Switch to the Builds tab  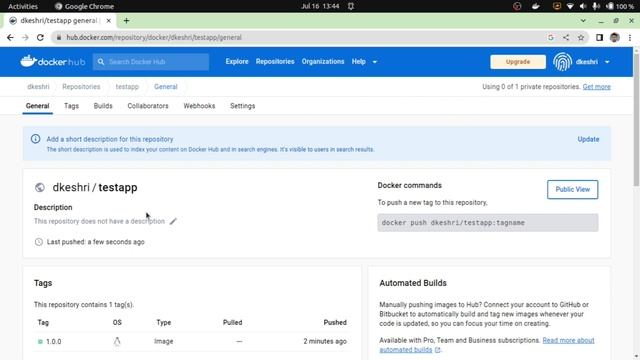click(x=103, y=106)
